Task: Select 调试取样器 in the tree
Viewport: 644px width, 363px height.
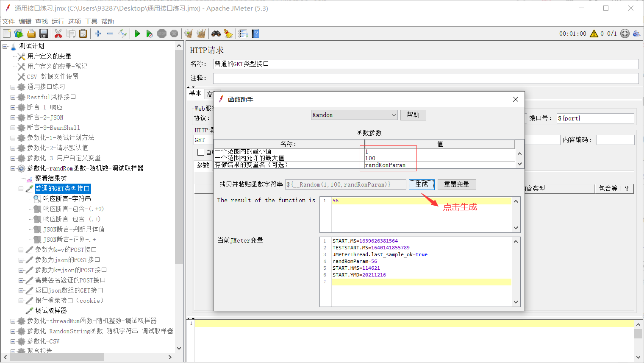Action: 51,311
